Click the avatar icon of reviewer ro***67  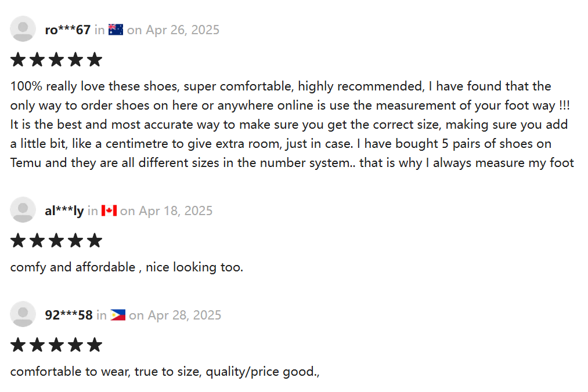[23, 29]
